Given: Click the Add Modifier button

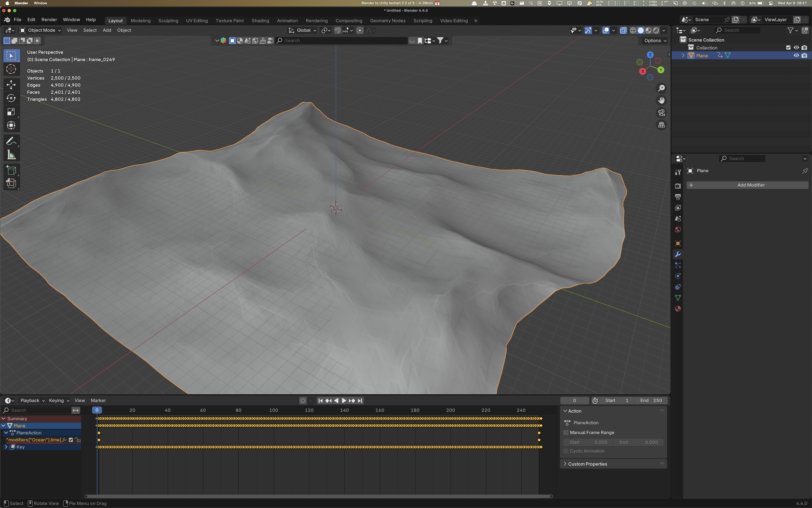Looking at the screenshot, I should coord(747,185).
